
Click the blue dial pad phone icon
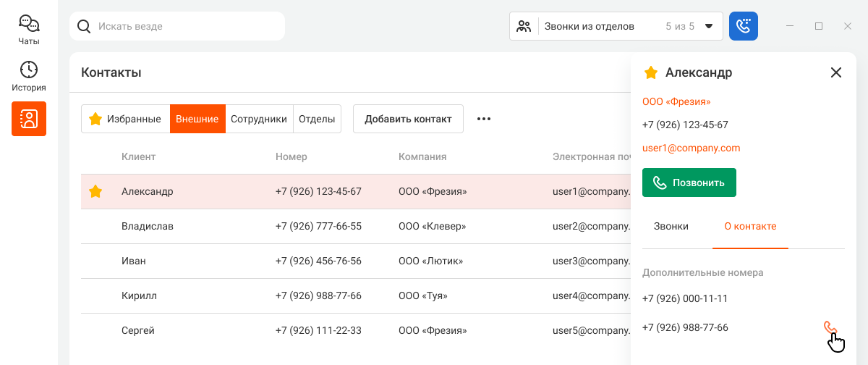click(744, 26)
